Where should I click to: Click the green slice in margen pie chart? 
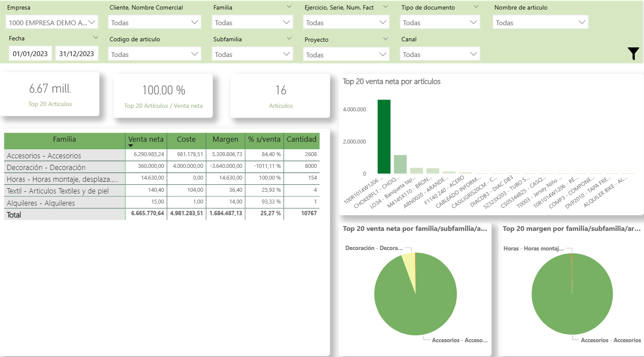[572, 300]
